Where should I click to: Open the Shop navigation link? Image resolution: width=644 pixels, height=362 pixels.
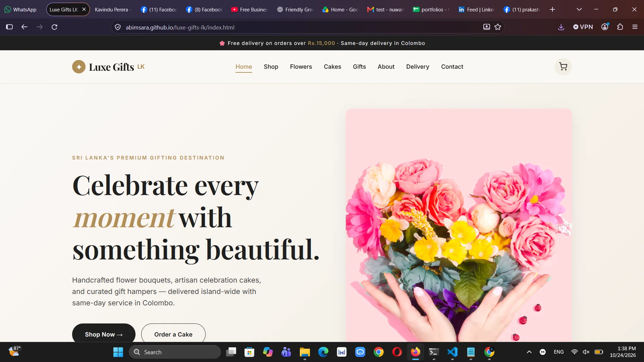coord(271,67)
